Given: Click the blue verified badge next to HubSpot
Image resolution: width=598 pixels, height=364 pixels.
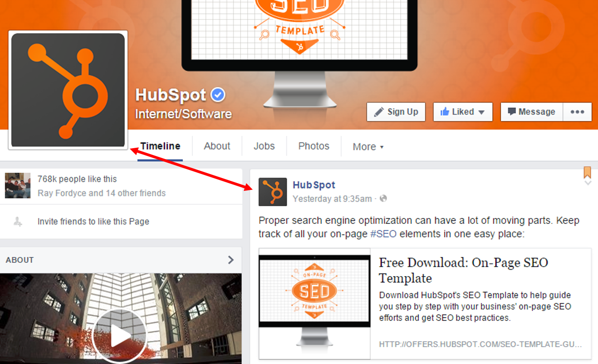Looking at the screenshot, I should tap(218, 95).
